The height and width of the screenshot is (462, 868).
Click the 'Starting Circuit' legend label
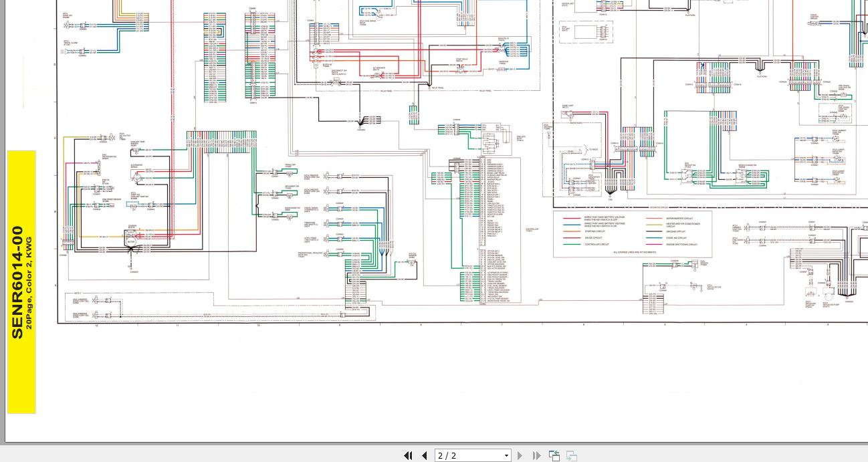click(594, 231)
